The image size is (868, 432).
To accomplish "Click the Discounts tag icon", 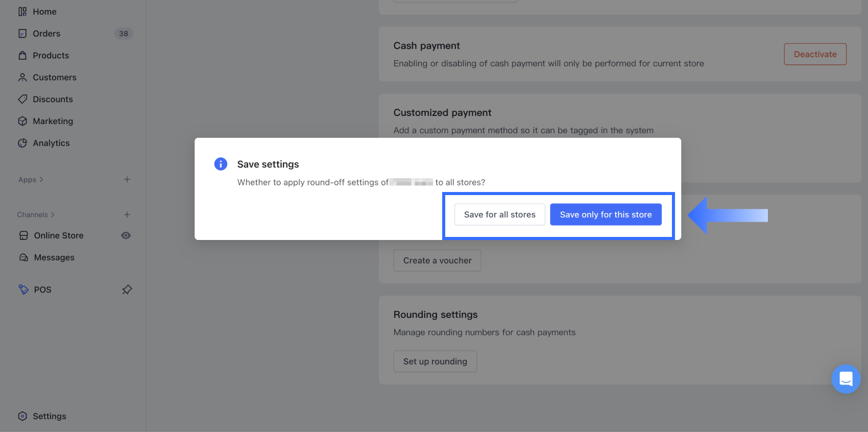I will pos(22,99).
